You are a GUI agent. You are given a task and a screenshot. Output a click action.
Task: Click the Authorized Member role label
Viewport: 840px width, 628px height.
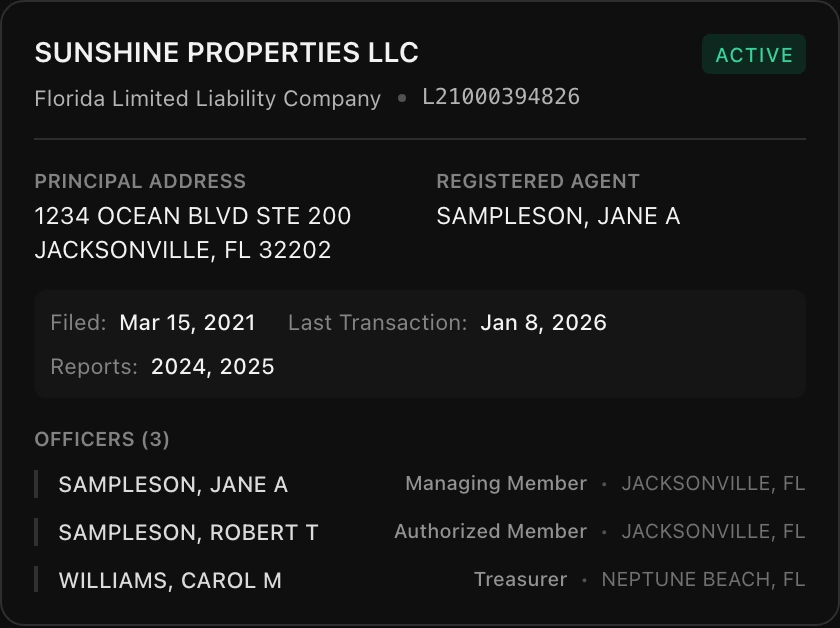(490, 532)
